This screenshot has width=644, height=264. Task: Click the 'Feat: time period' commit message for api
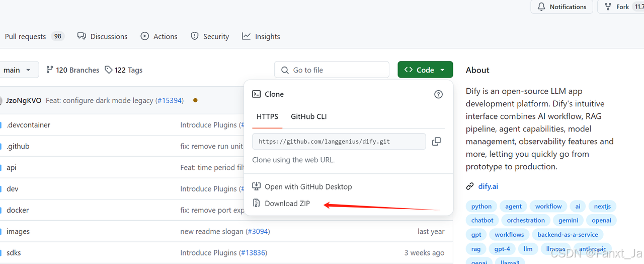pos(212,167)
